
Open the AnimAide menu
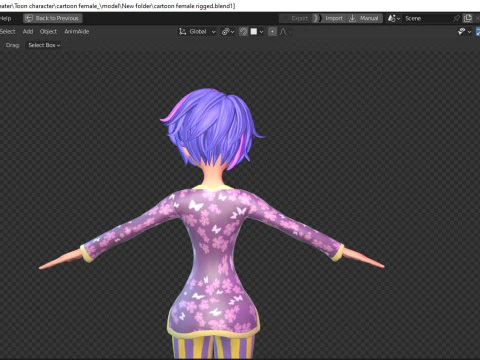tap(76, 32)
